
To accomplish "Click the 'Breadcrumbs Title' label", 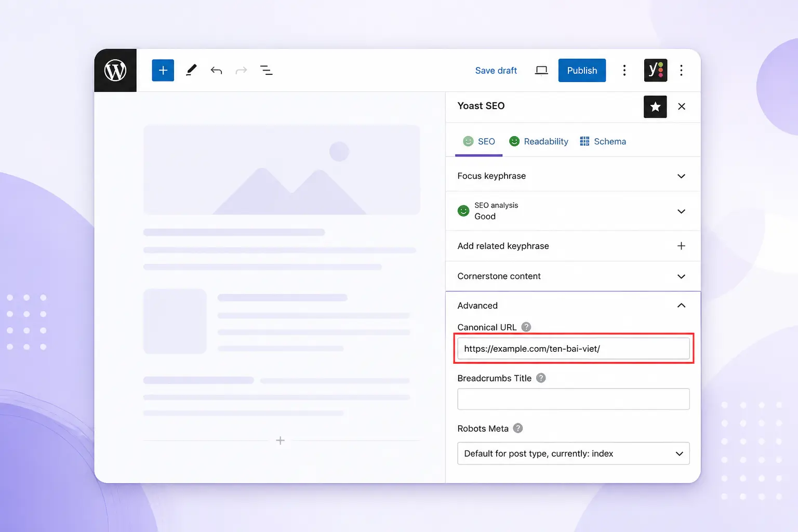I will 494,378.
